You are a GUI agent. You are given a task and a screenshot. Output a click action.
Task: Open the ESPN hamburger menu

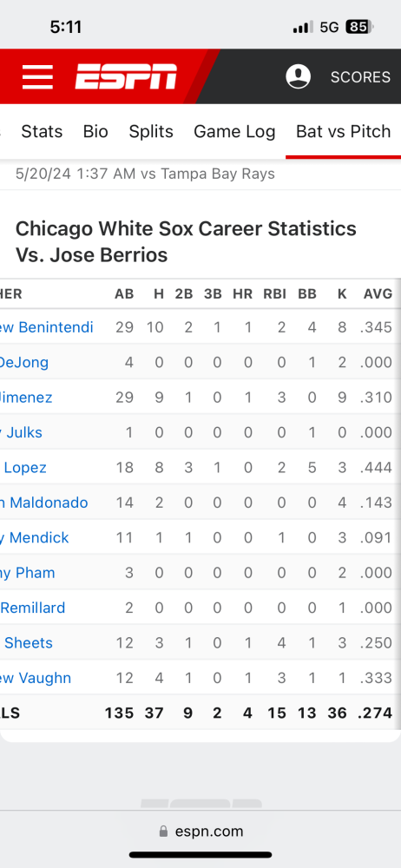pyautogui.click(x=37, y=77)
